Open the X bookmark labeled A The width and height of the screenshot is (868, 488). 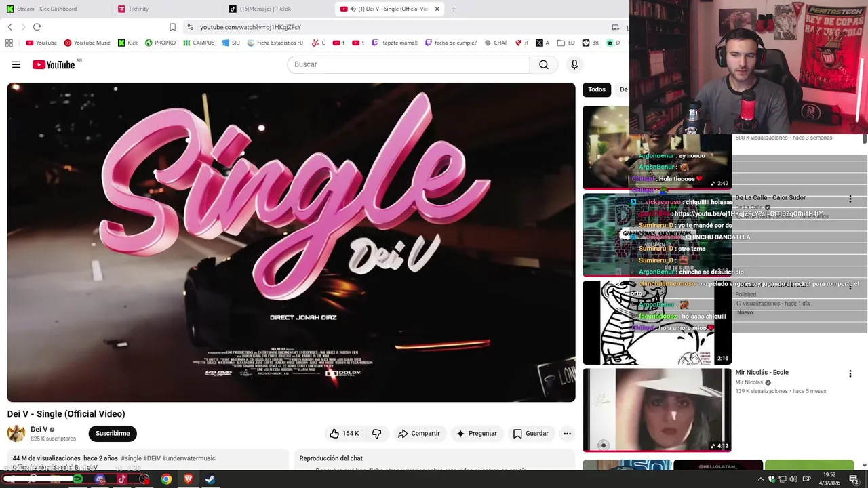(x=542, y=43)
